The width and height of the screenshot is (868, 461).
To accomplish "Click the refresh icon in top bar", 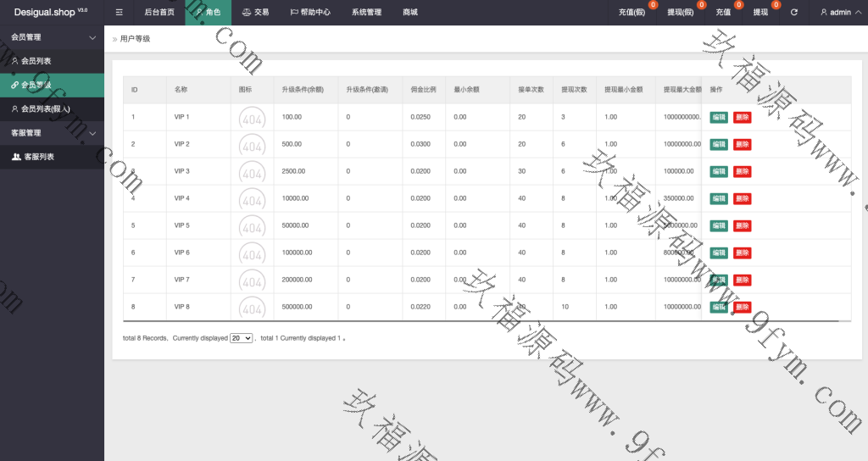I will (793, 13).
